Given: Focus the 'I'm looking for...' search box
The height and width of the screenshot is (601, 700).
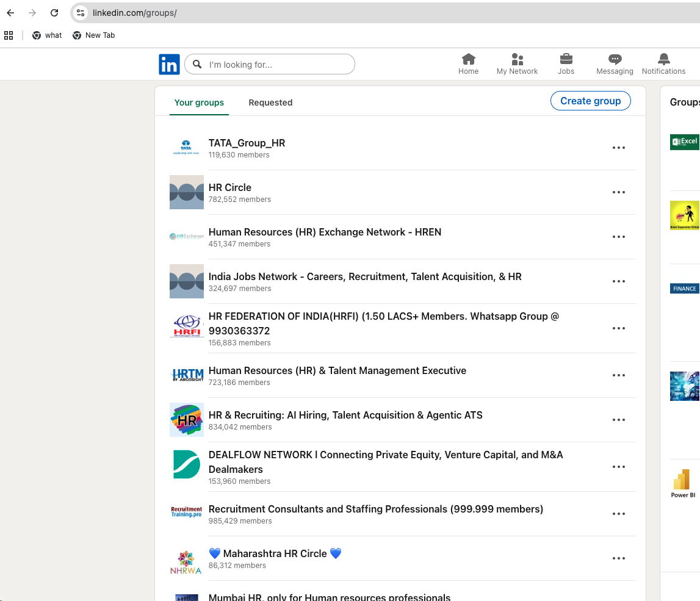Looking at the screenshot, I should point(270,64).
